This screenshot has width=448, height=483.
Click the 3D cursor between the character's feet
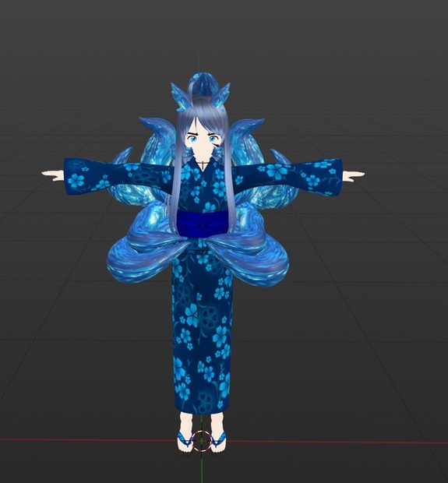point(202,441)
